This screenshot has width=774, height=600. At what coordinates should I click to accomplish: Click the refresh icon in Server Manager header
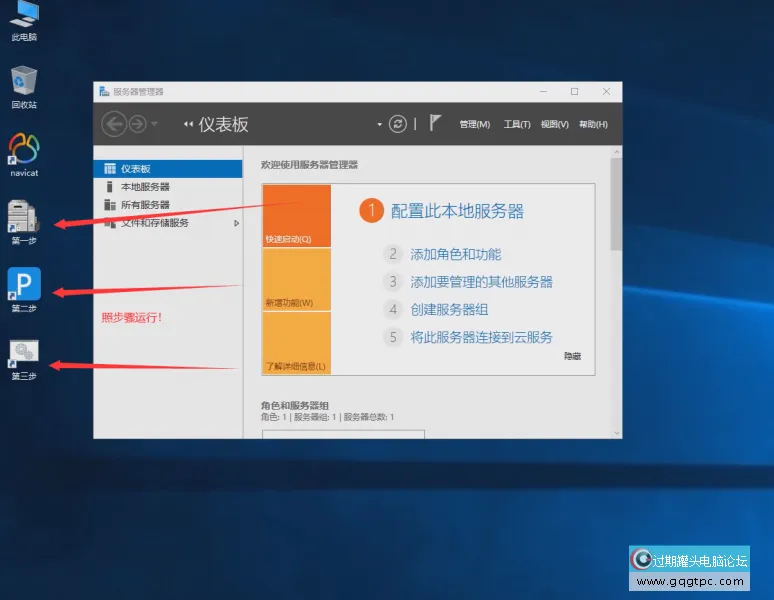click(397, 124)
